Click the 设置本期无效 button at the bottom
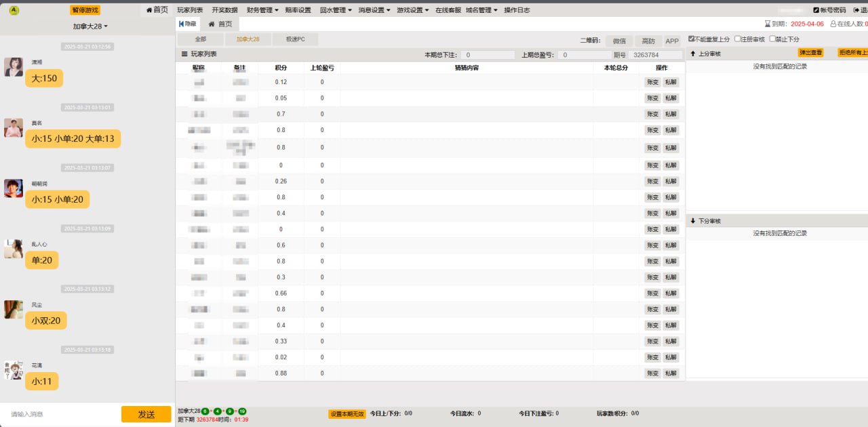This screenshot has height=427, width=868. pos(347,413)
